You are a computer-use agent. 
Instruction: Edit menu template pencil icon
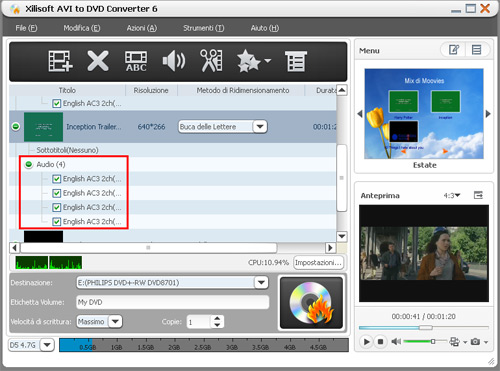pos(454,50)
